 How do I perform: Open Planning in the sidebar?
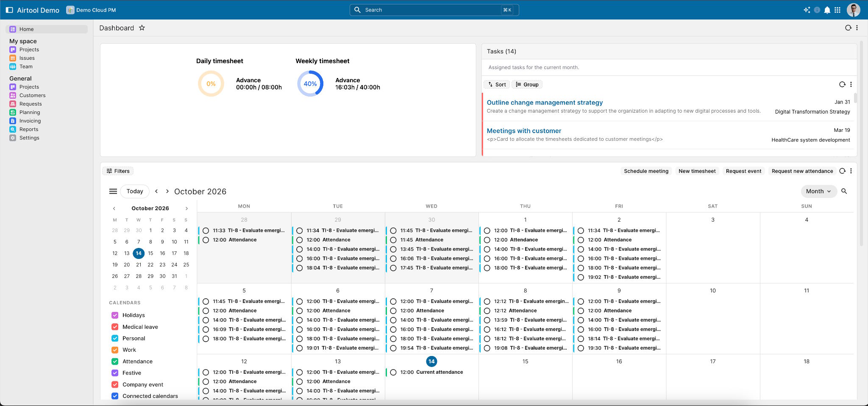point(30,112)
